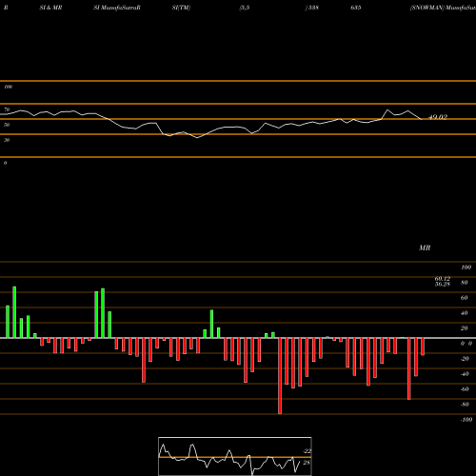Click the 635 value in header
The height and width of the screenshot is (476, 476).
(356, 8)
